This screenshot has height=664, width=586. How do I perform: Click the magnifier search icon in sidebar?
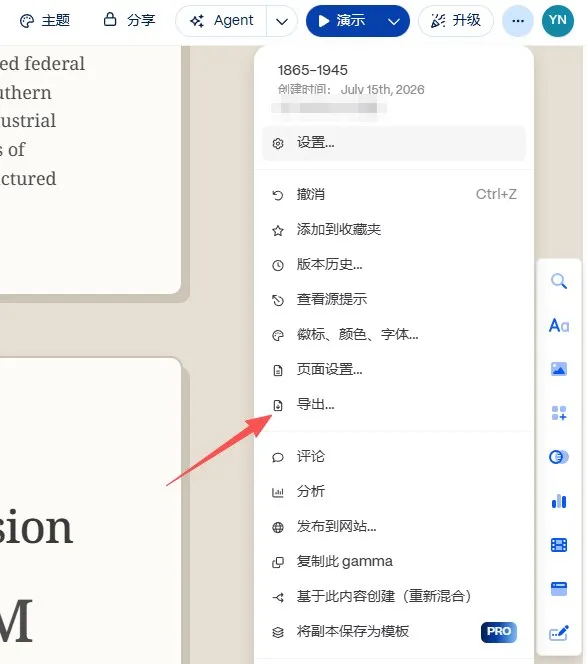[559, 281]
